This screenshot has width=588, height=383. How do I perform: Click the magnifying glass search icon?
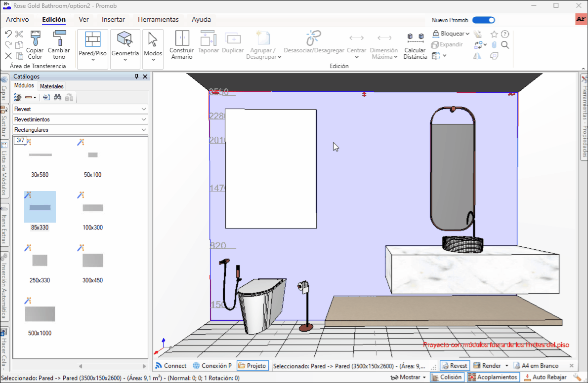[x=505, y=45]
